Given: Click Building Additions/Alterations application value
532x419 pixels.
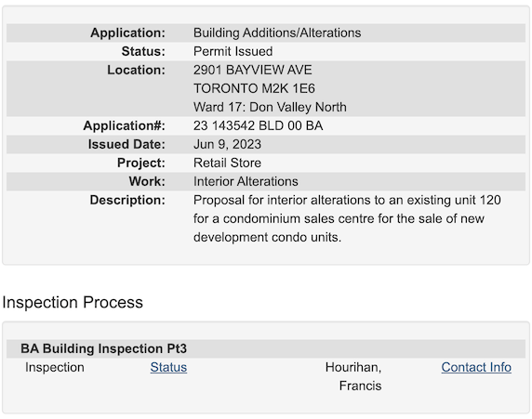Looking at the screenshot, I should click(277, 33).
